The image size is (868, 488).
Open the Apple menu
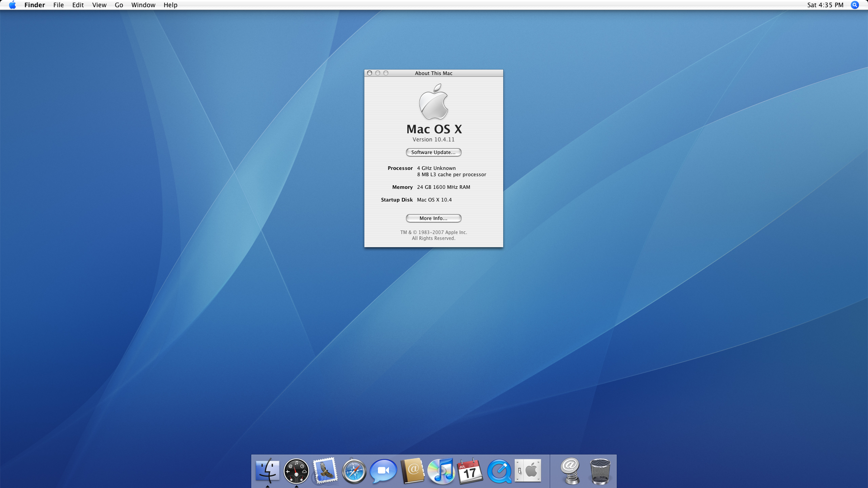coord(12,5)
